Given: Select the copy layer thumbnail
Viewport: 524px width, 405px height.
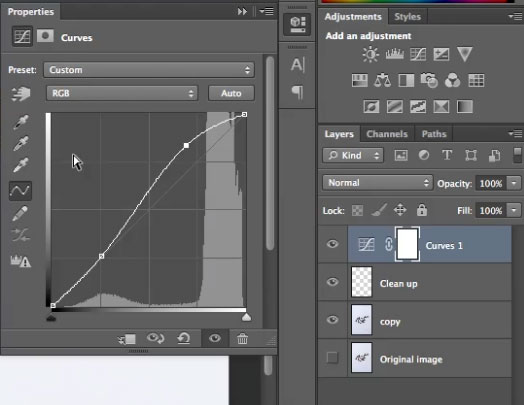Looking at the screenshot, I should (362, 320).
